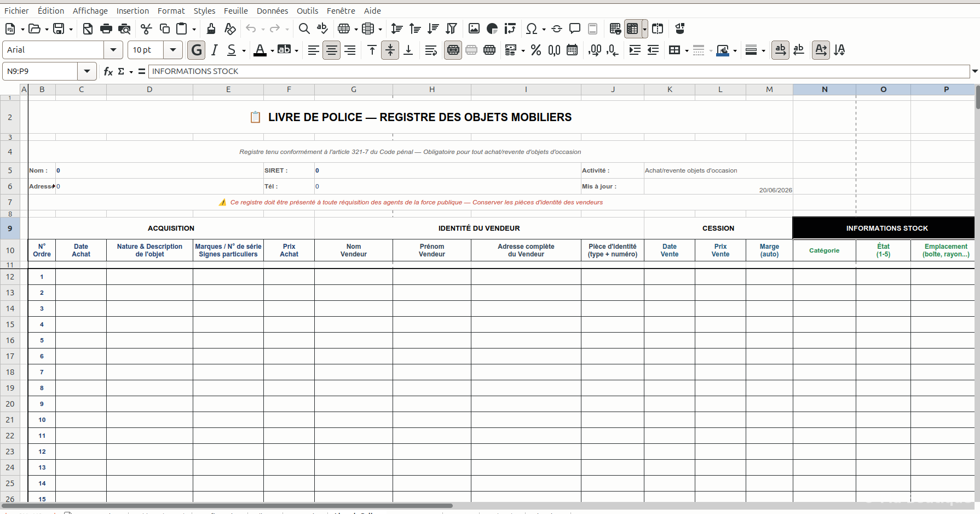This screenshot has width=980, height=514.
Task: Insert chart icon
Action: 492,28
